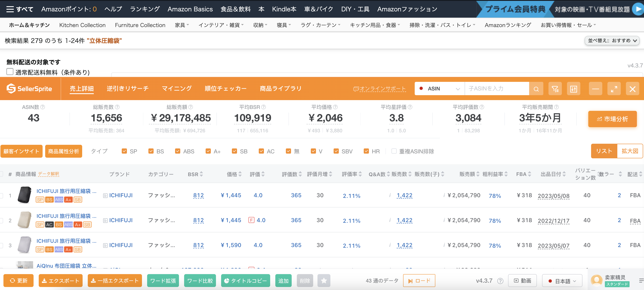Open the column settings slider icon
This screenshot has width=644, height=290.
click(x=573, y=89)
